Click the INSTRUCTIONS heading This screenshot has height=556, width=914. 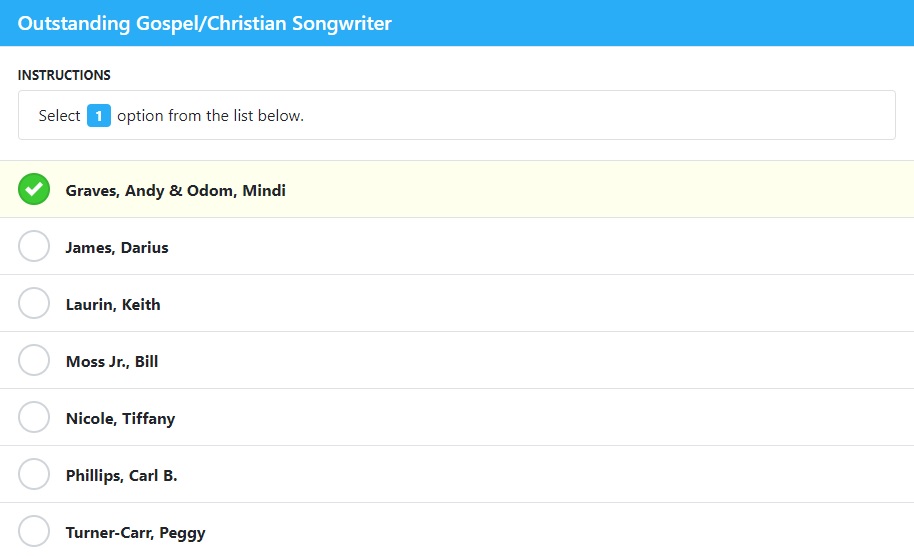pyautogui.click(x=64, y=75)
